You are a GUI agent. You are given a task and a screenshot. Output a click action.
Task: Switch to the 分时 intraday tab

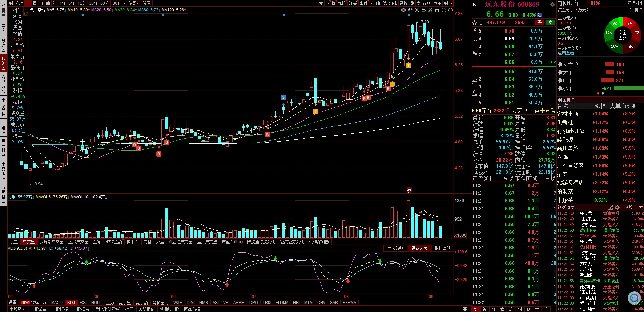[19, 3]
